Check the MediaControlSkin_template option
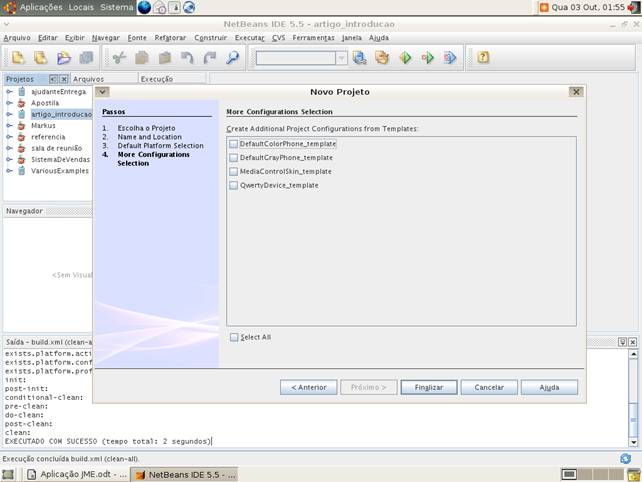The image size is (642, 482). coord(234,172)
